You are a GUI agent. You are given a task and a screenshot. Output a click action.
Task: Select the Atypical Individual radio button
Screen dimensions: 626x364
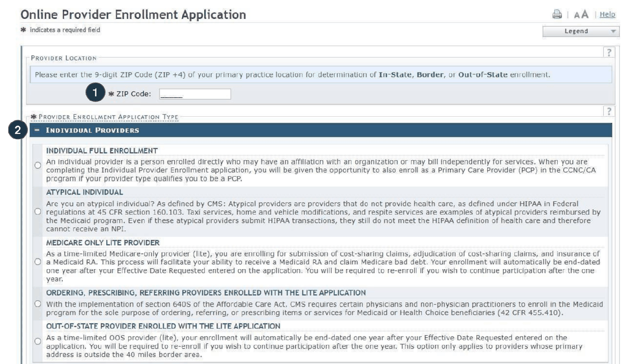pyautogui.click(x=38, y=212)
